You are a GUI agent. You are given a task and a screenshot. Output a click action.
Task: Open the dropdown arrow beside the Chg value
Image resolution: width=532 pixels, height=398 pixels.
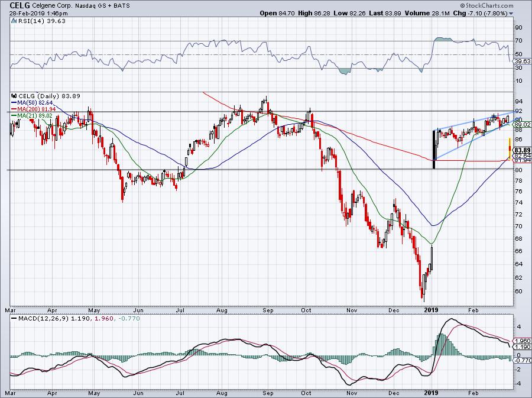511,14
